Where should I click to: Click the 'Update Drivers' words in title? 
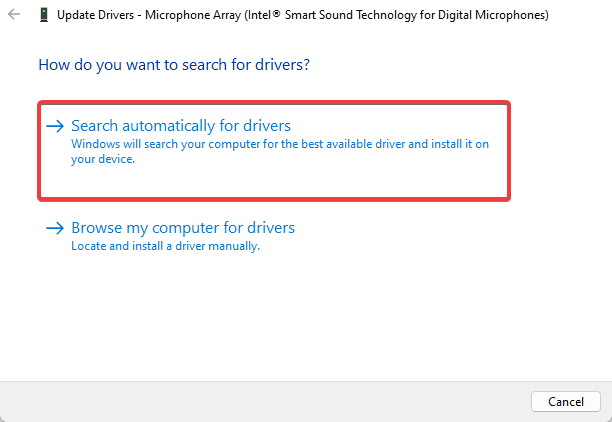[96, 15]
